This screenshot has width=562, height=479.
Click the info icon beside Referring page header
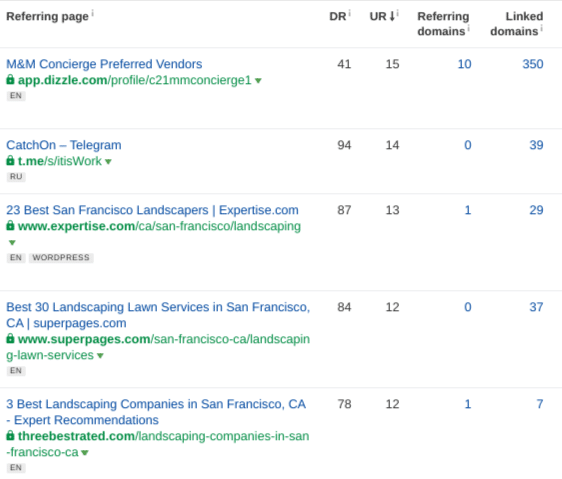[x=92, y=13]
